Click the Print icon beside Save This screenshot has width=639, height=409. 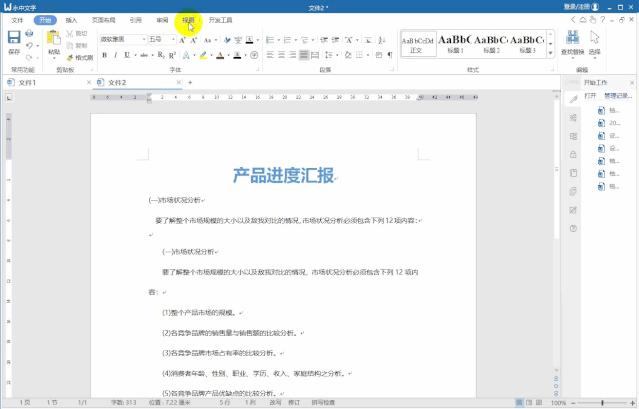click(29, 33)
